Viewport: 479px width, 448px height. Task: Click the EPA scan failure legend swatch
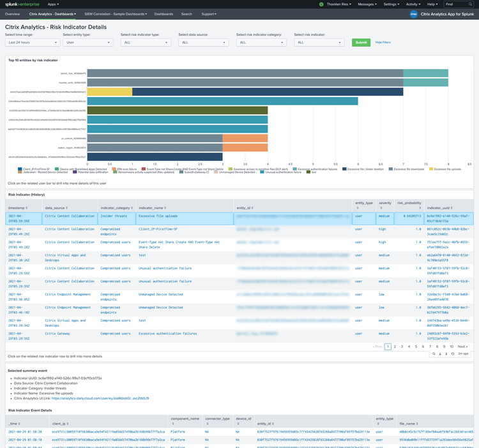[x=114, y=168]
